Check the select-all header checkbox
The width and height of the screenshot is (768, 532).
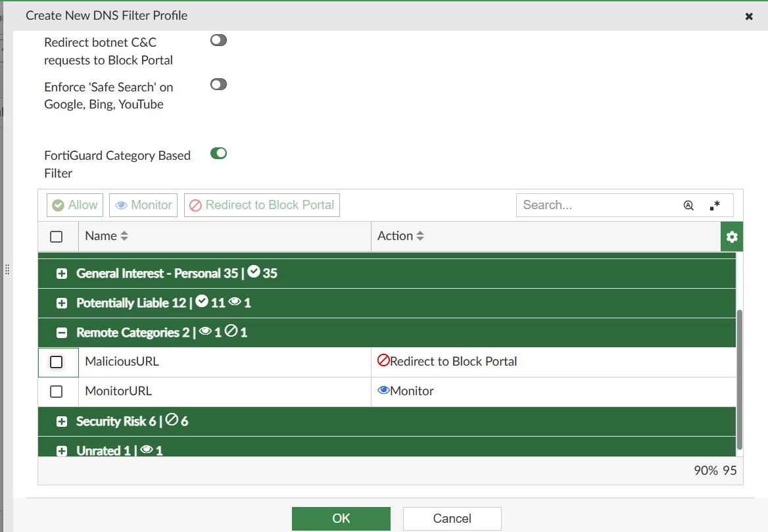tap(57, 237)
